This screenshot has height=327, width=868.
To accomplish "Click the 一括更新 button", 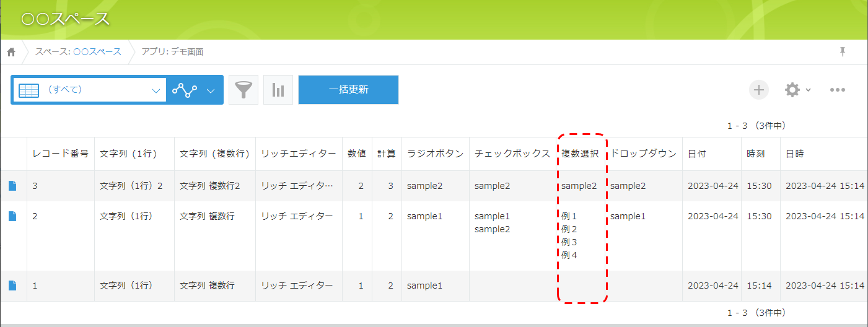I will point(348,90).
